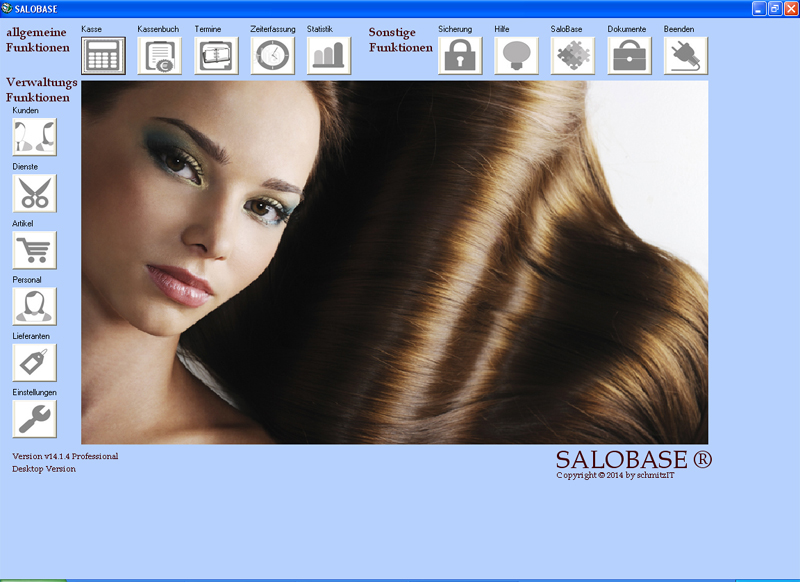Open the Kassenbuch document icon

coord(160,56)
